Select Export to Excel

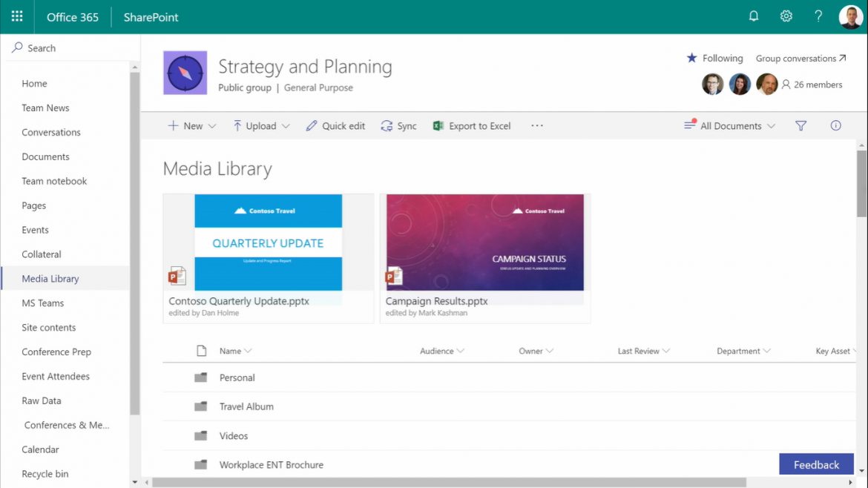(472, 125)
